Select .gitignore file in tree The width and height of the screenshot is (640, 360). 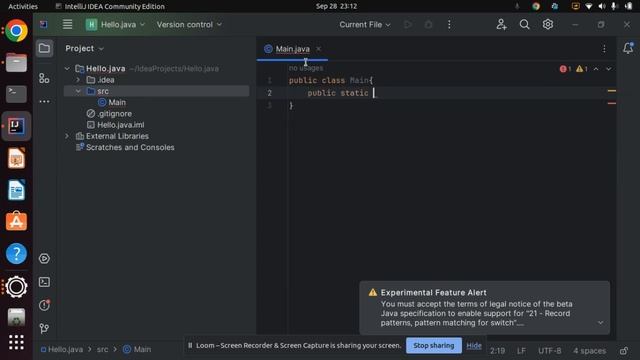(109, 113)
